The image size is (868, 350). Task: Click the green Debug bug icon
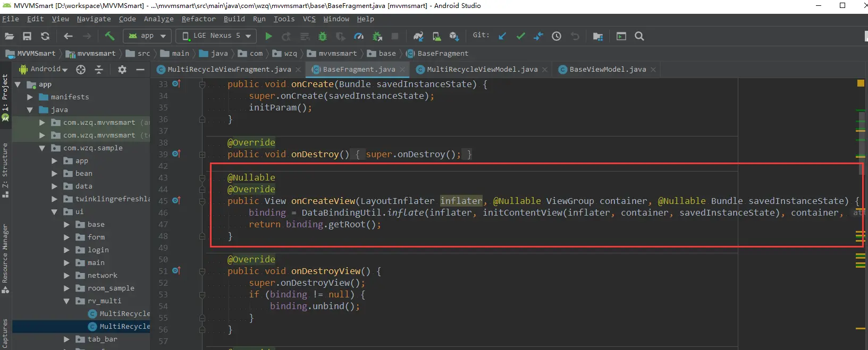pos(323,36)
